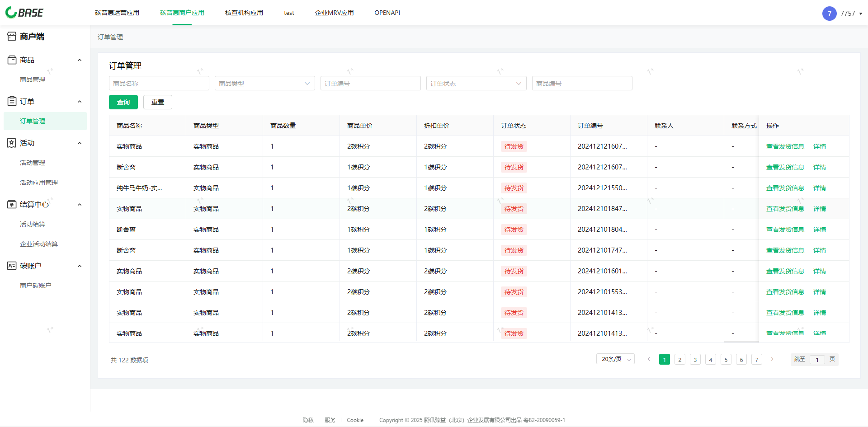Open the 商品类型 dropdown filter
The image size is (868, 427).
(x=264, y=84)
